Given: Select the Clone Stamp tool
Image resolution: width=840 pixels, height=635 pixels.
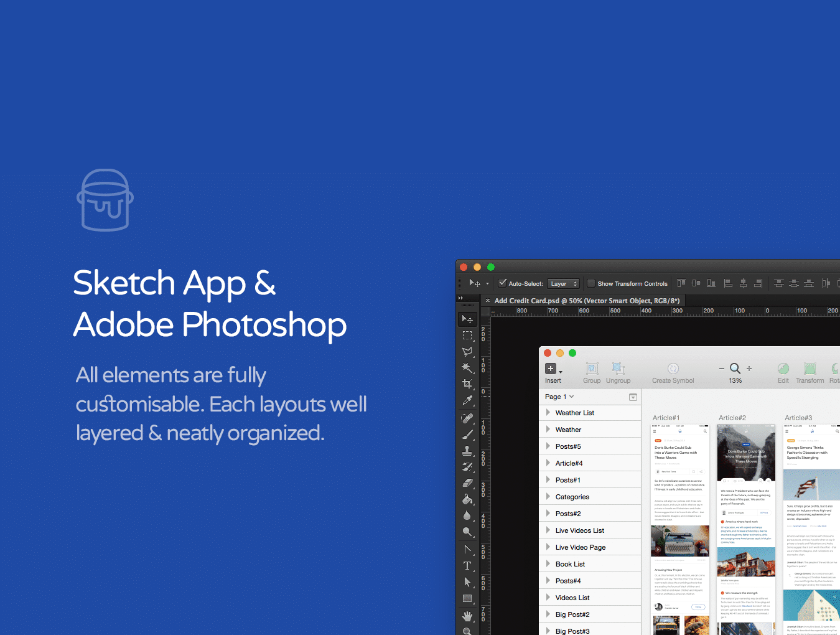Looking at the screenshot, I should coord(467,450).
